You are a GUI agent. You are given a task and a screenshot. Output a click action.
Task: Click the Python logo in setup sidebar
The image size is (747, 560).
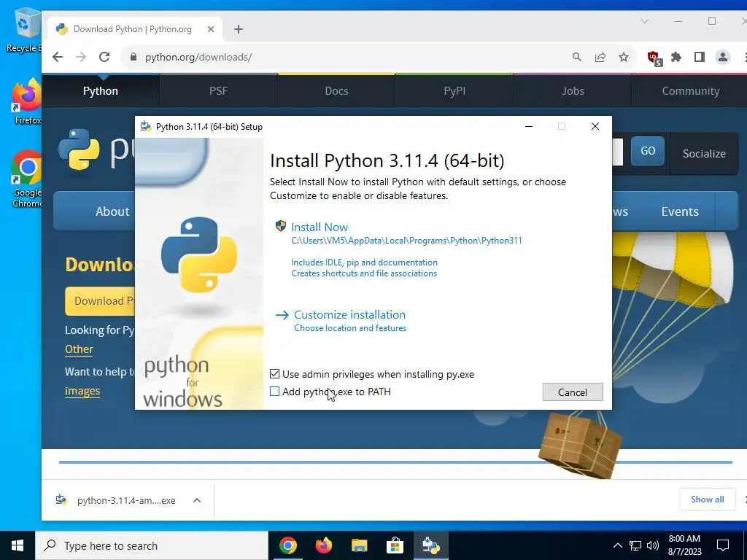pyautogui.click(x=199, y=254)
